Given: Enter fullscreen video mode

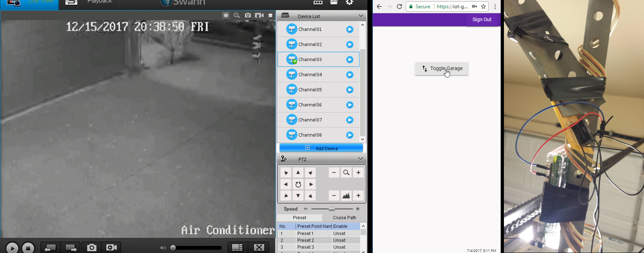Looking at the screenshot, I should 259,247.
